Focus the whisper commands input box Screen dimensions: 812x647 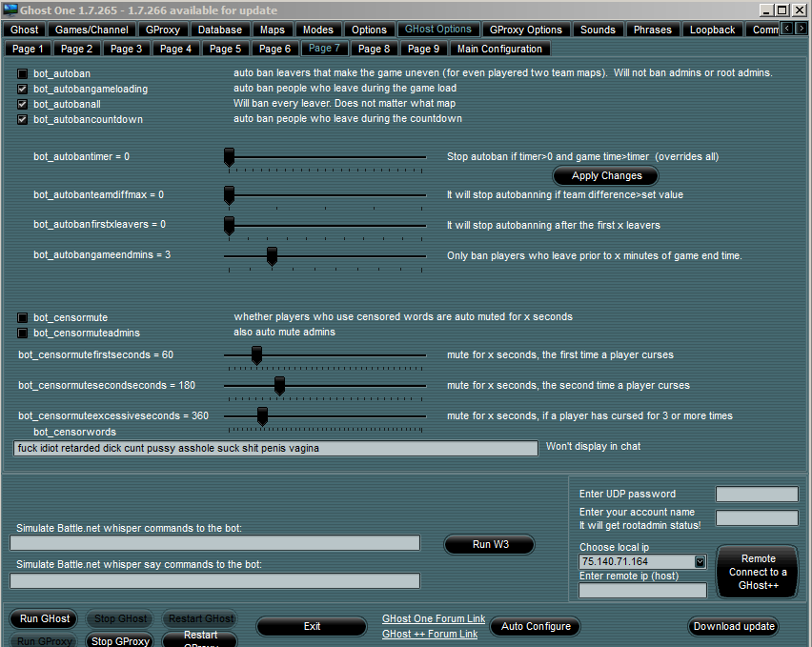pyautogui.click(x=214, y=543)
